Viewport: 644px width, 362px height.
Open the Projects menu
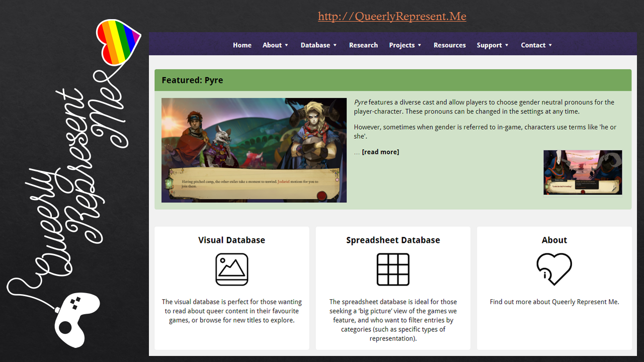402,45
